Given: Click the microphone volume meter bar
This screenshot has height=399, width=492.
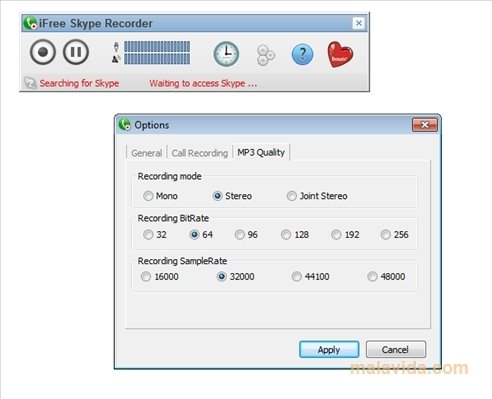Looking at the screenshot, I should (157, 47).
